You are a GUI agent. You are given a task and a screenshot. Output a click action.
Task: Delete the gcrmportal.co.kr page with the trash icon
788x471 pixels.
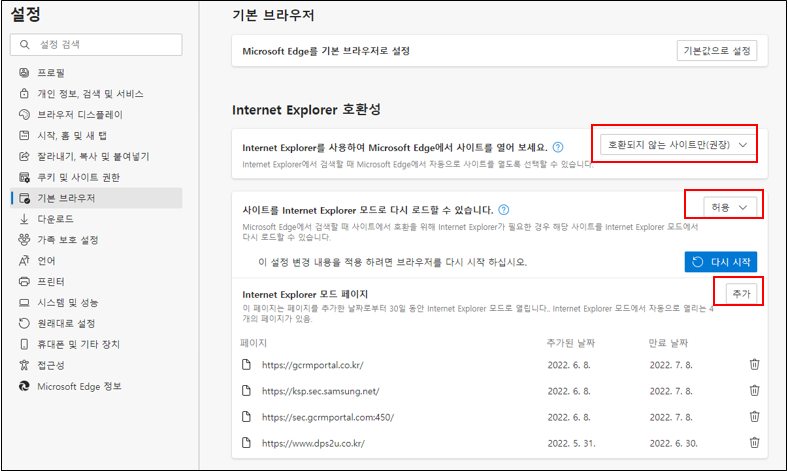coord(754,364)
